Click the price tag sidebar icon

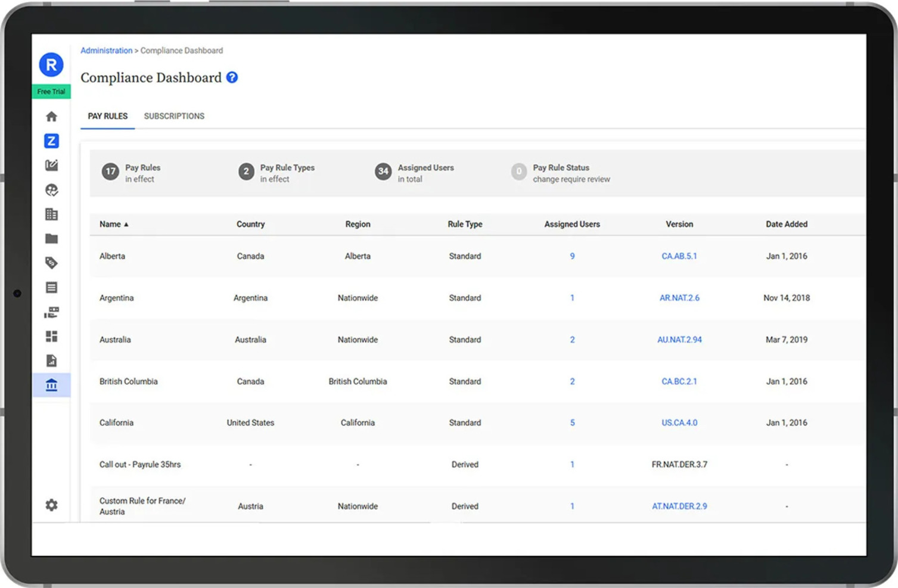click(51, 263)
